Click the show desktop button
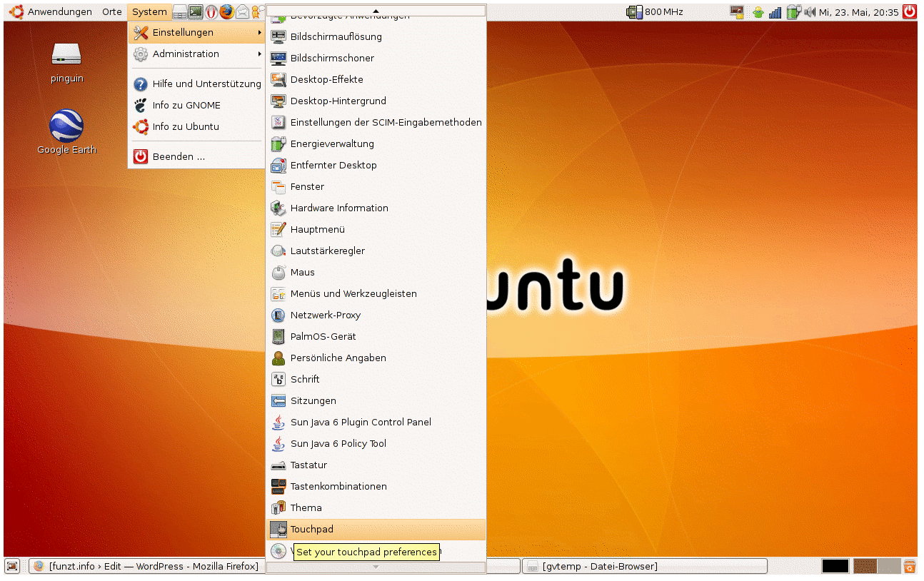Image resolution: width=924 pixels, height=581 pixels. [x=12, y=566]
